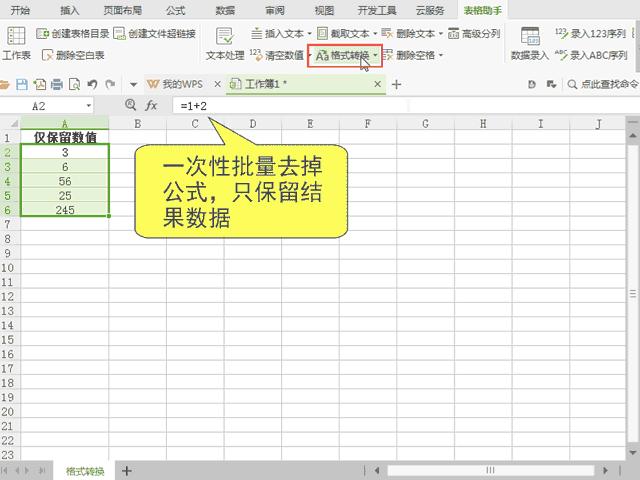Click the last-sheet navigation arrow
640x480 pixels.
pyautogui.click(x=42, y=471)
